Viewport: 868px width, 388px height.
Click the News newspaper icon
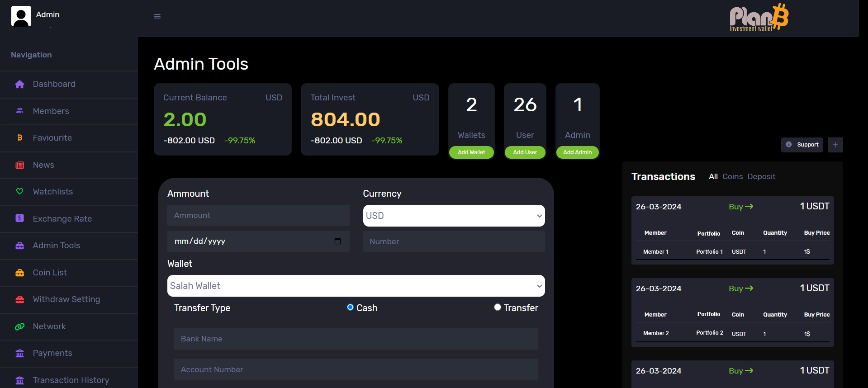(19, 165)
